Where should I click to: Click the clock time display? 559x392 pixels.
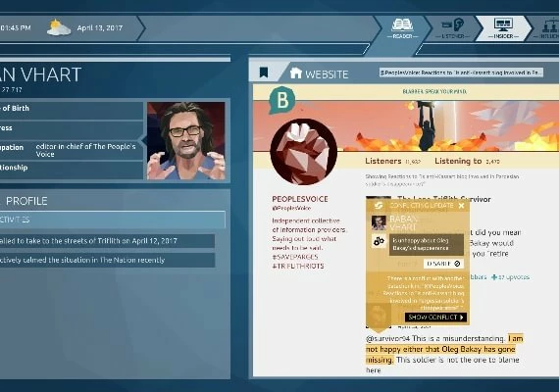point(16,27)
